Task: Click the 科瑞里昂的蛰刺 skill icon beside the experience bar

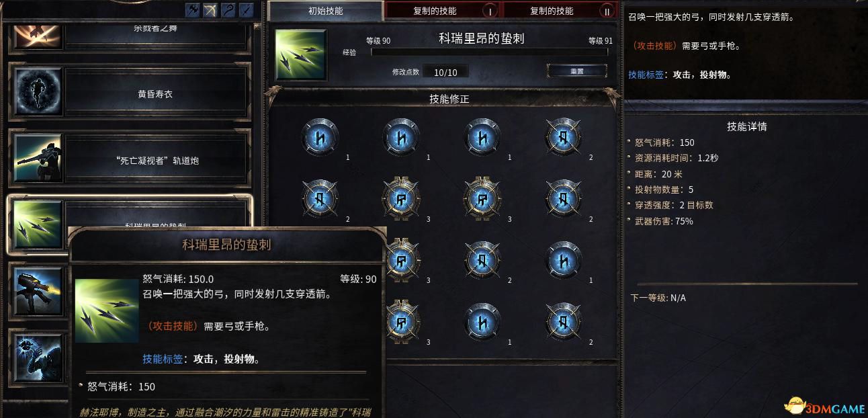Action: [301, 54]
